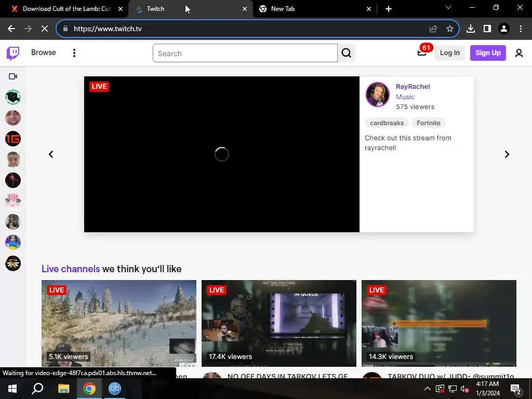Select the cardbreaks tag

387,123
